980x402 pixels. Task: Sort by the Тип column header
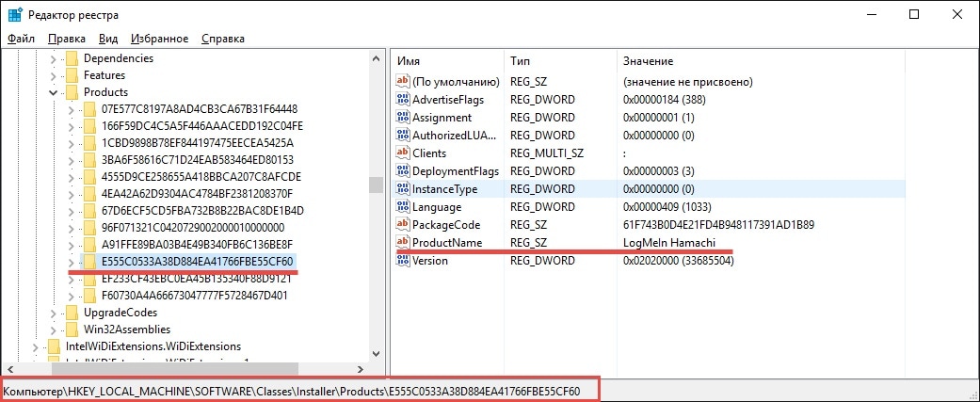click(x=559, y=60)
